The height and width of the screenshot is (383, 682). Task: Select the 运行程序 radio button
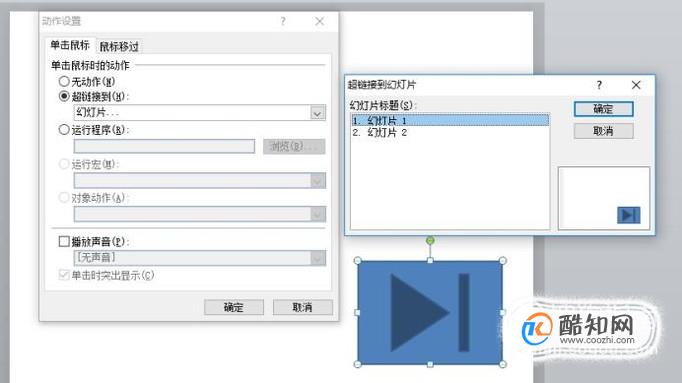64,130
